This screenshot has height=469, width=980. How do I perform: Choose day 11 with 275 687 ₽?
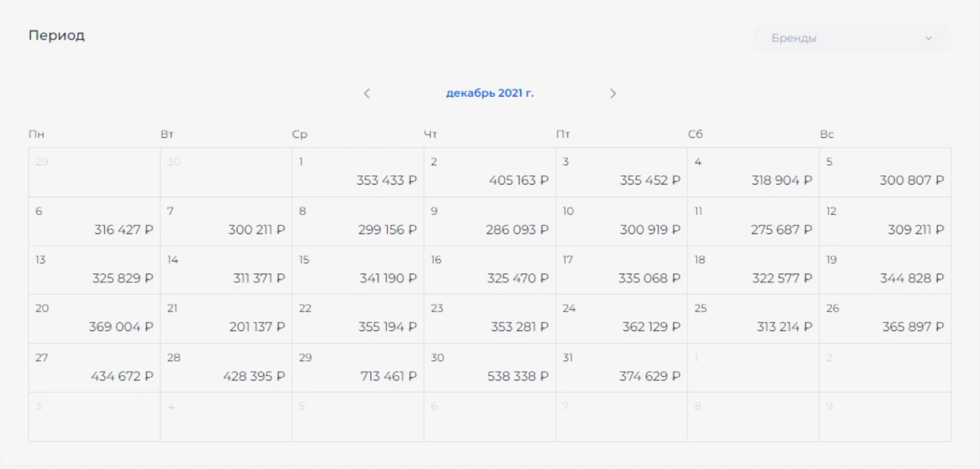coord(753,221)
